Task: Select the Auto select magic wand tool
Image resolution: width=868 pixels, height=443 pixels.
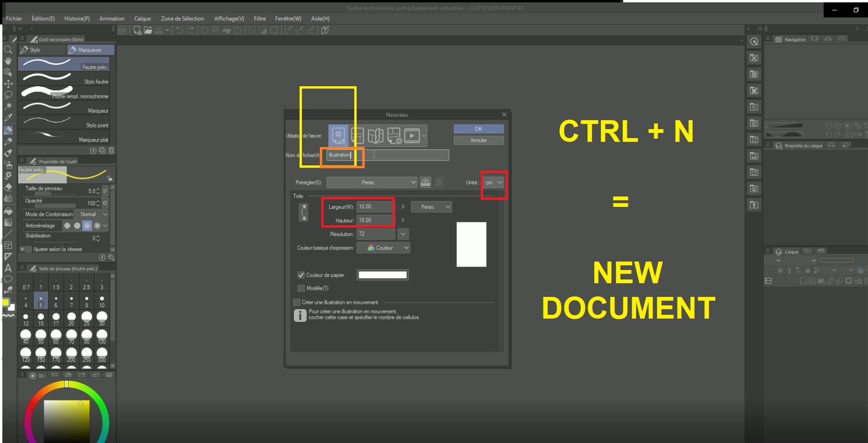Action: (x=8, y=106)
